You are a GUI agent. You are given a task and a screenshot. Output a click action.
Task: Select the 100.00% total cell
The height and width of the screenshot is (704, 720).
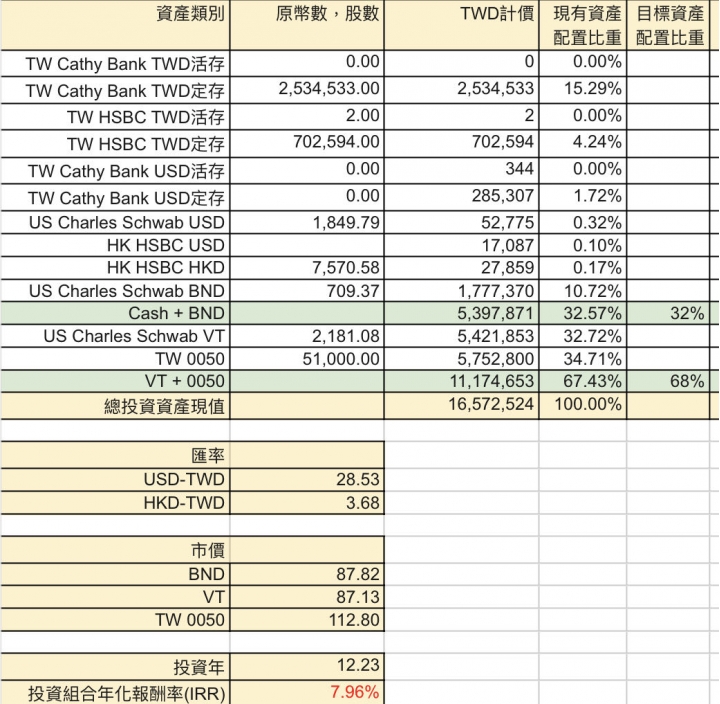click(x=583, y=406)
